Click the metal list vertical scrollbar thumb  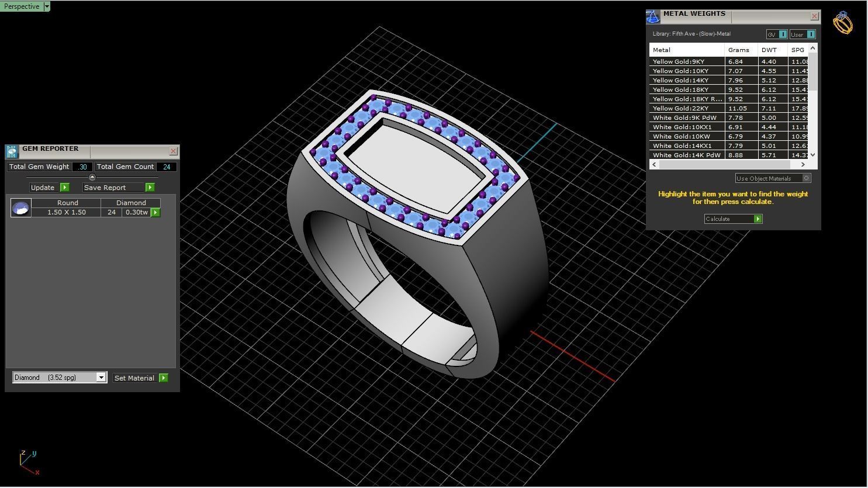click(x=813, y=71)
